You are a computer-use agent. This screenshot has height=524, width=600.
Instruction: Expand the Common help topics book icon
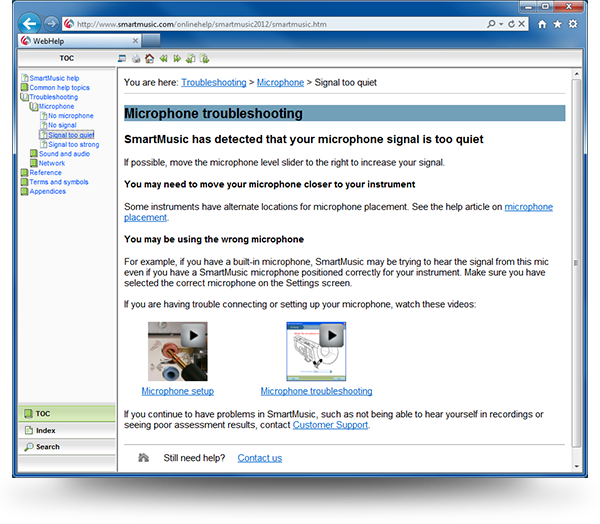tap(24, 87)
